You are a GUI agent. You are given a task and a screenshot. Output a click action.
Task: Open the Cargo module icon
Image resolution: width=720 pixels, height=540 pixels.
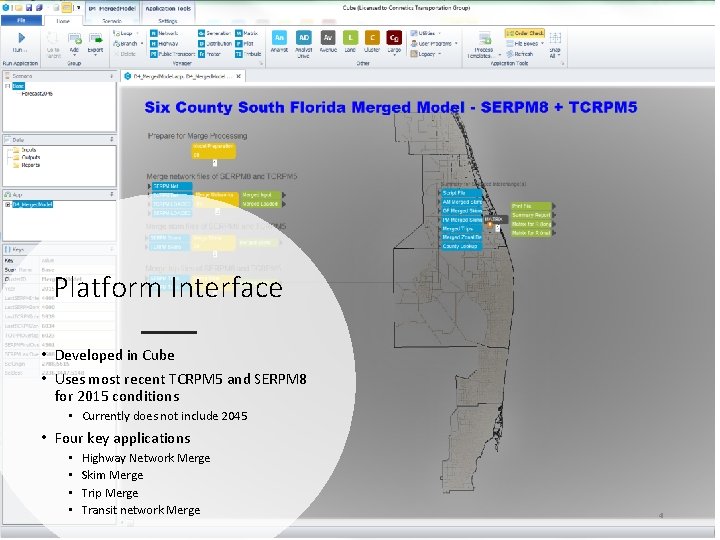pos(394,38)
